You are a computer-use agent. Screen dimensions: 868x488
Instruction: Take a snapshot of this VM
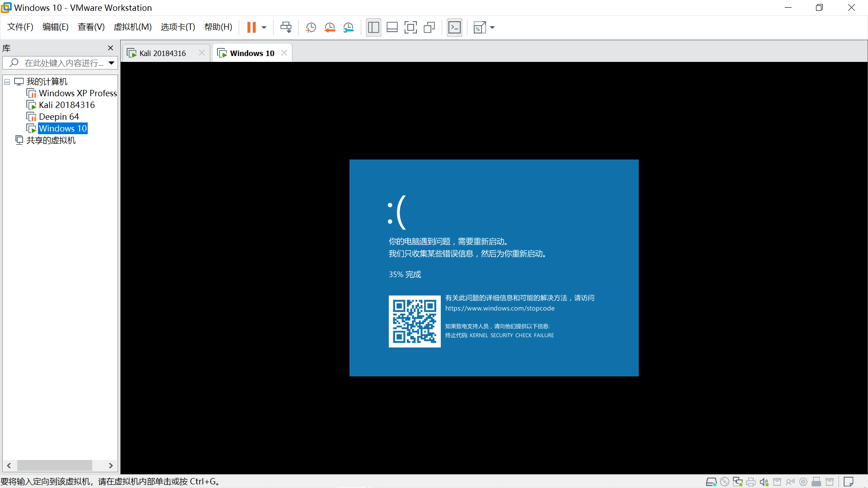311,28
